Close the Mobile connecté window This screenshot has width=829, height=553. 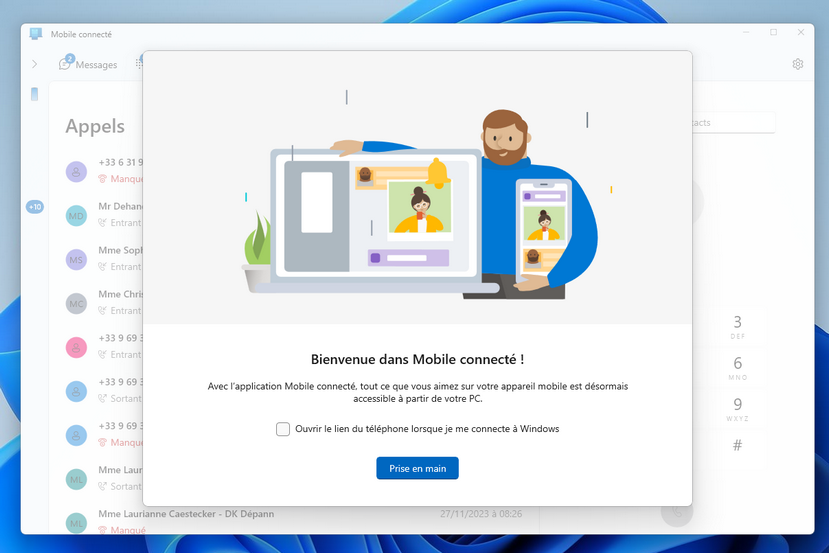(x=800, y=32)
